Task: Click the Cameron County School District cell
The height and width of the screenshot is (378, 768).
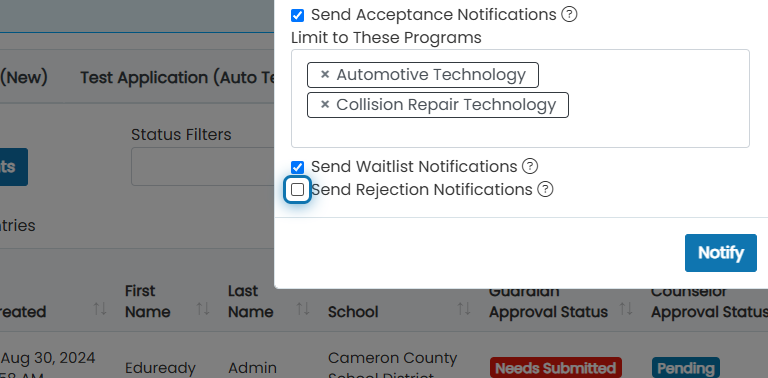Action: pyautogui.click(x=393, y=367)
